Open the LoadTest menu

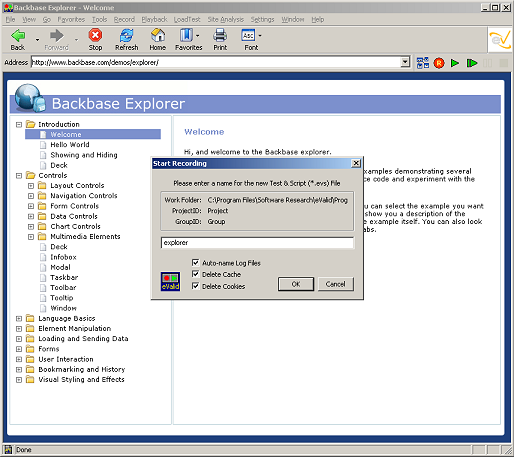(187, 19)
